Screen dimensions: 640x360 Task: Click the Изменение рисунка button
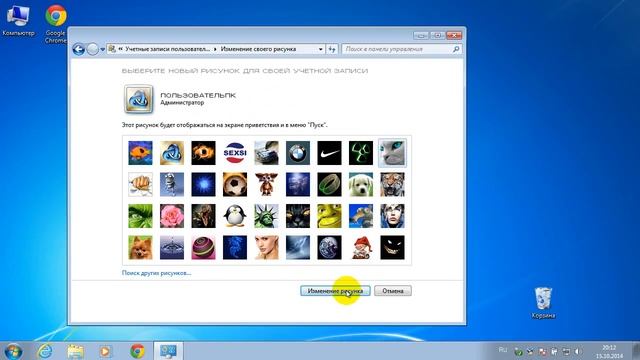pos(335,291)
